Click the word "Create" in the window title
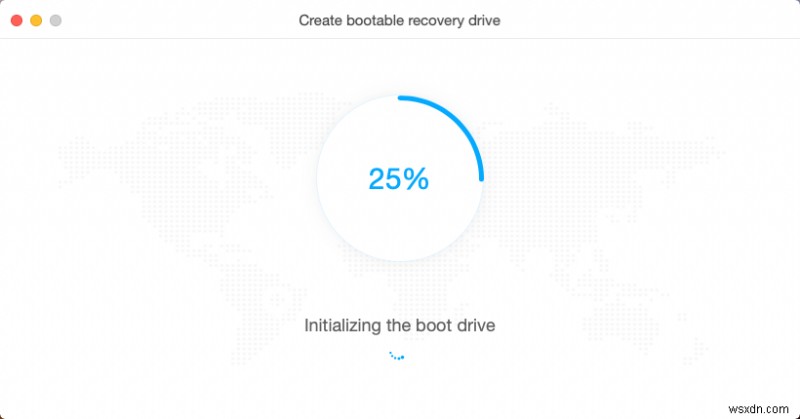 [x=320, y=20]
